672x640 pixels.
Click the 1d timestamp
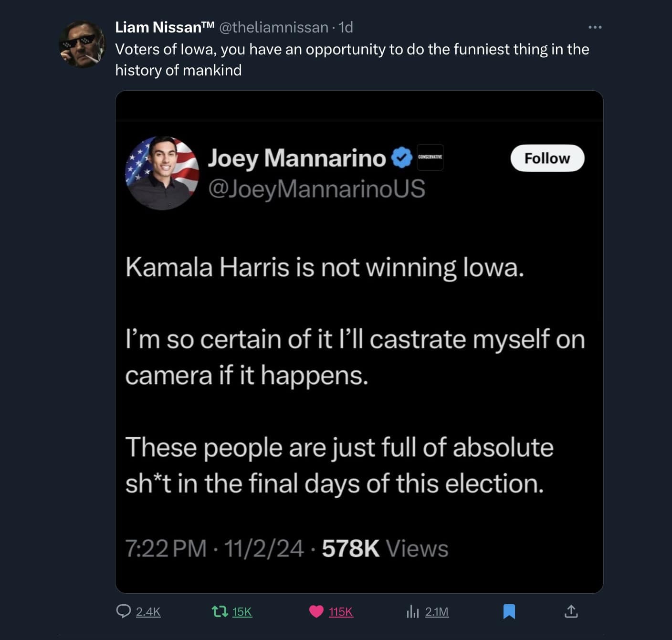346,28
